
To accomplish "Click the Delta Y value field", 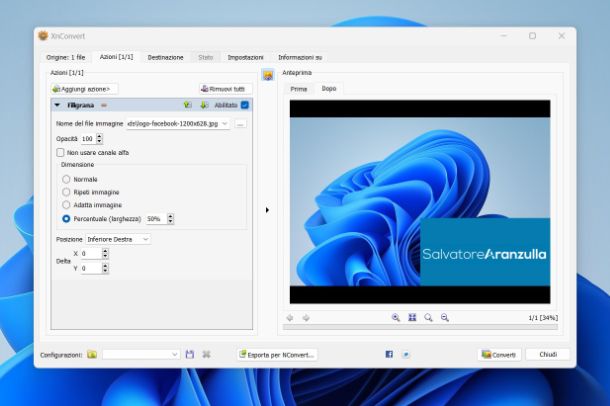I will pos(91,268).
